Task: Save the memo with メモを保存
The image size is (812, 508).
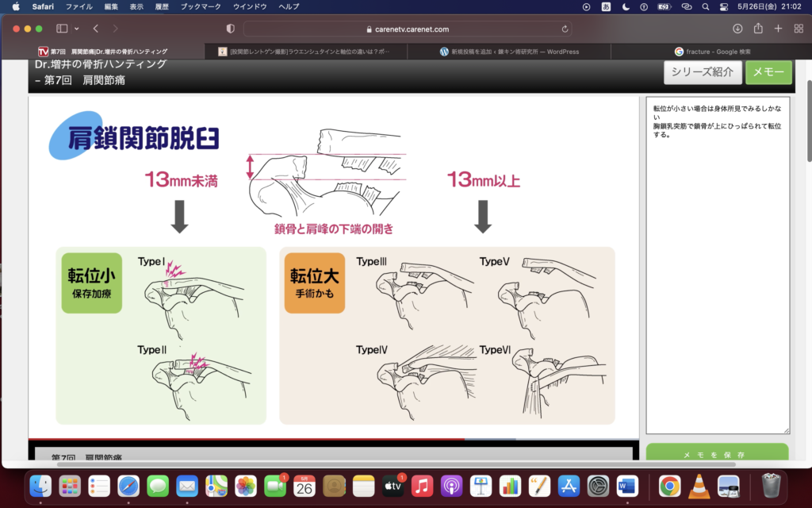Action: click(717, 455)
